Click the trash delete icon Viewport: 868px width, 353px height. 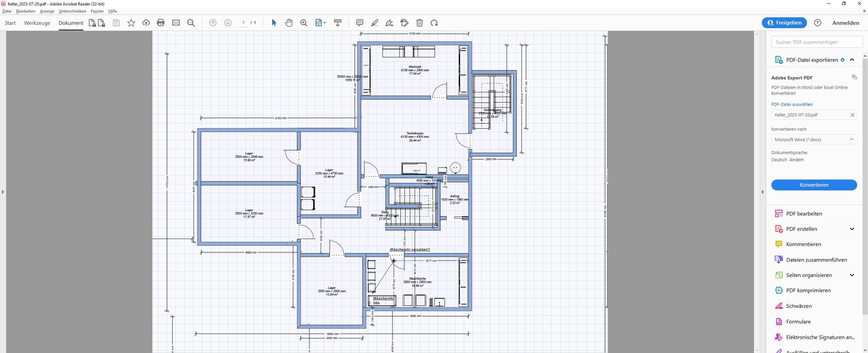[420, 23]
